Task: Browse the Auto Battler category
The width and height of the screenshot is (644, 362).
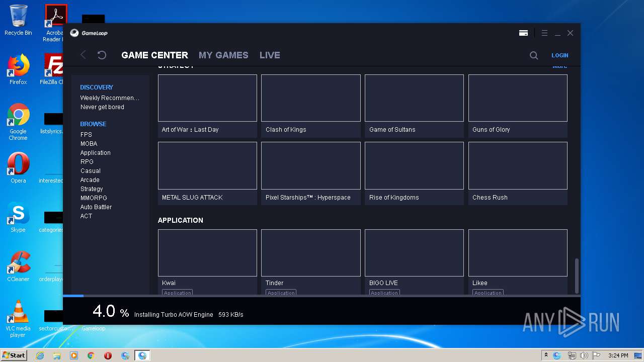Action: 96,207
